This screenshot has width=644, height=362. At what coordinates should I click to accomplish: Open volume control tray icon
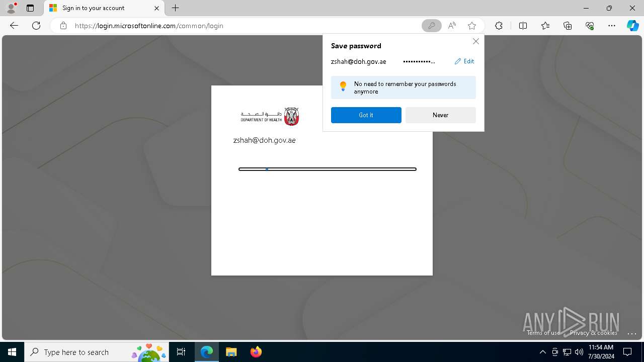[x=579, y=352]
